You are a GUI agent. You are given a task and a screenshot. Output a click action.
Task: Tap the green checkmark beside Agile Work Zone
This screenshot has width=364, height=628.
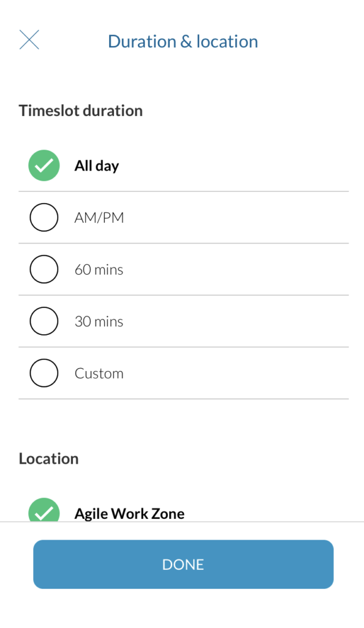[x=44, y=510]
